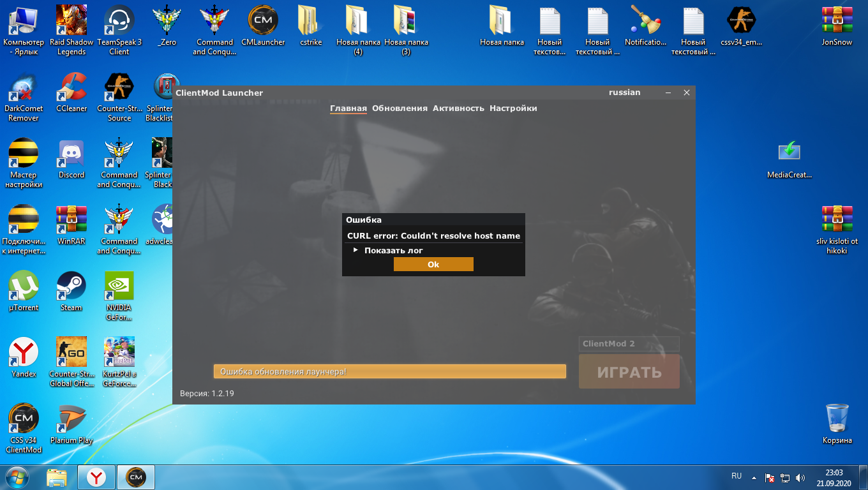This screenshot has width=868, height=490.
Task: Go to the Активность tab
Action: (458, 108)
